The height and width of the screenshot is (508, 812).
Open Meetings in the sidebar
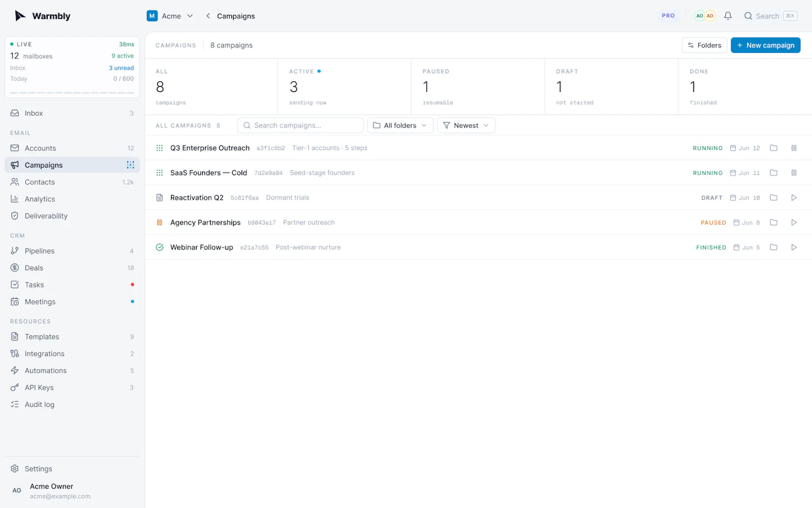pyautogui.click(x=72, y=302)
